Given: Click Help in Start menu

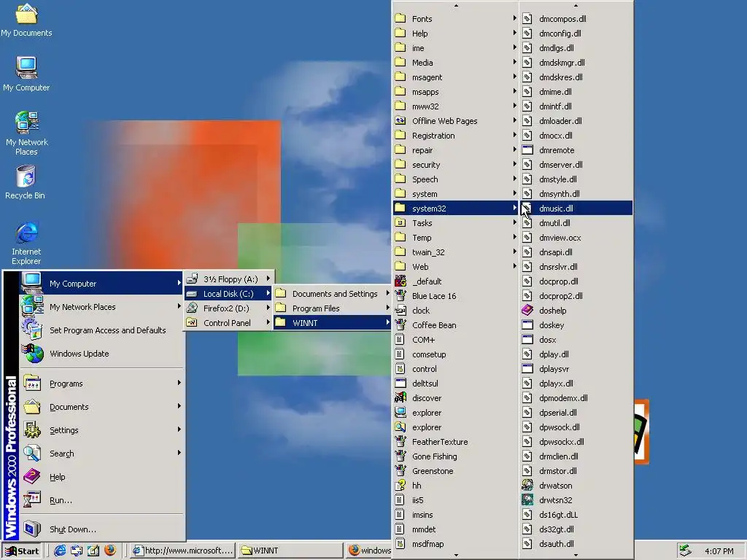Looking at the screenshot, I should coord(101,477).
